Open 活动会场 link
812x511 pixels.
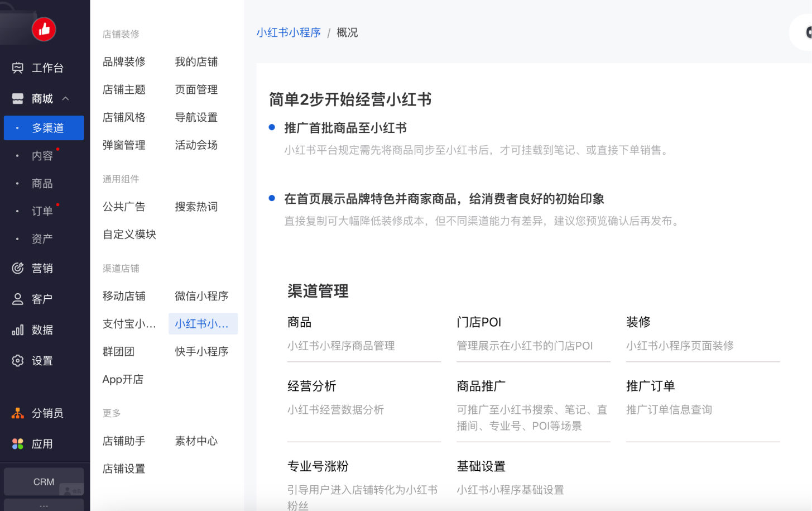click(196, 145)
